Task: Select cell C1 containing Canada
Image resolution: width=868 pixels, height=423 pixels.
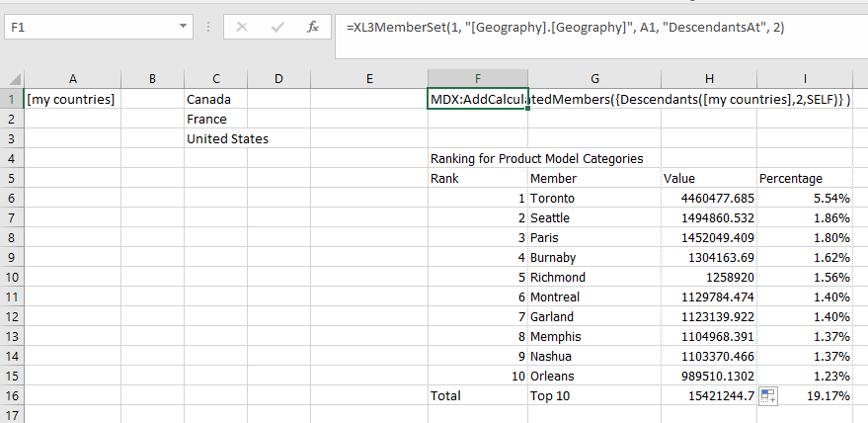Action: tap(214, 99)
